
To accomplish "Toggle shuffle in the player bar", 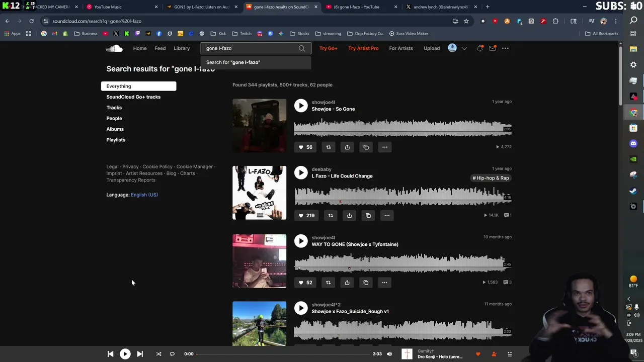I will 158,354.
